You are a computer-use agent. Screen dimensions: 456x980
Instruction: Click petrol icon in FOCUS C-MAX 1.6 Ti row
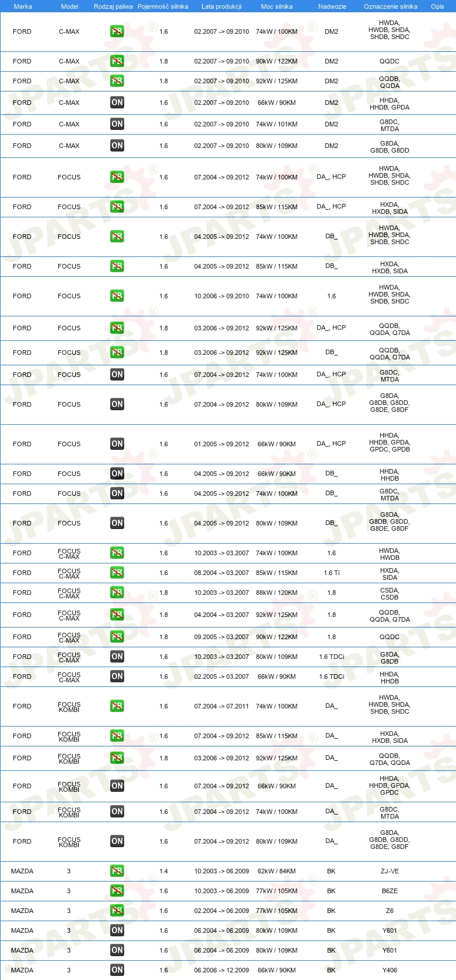pyautogui.click(x=117, y=573)
